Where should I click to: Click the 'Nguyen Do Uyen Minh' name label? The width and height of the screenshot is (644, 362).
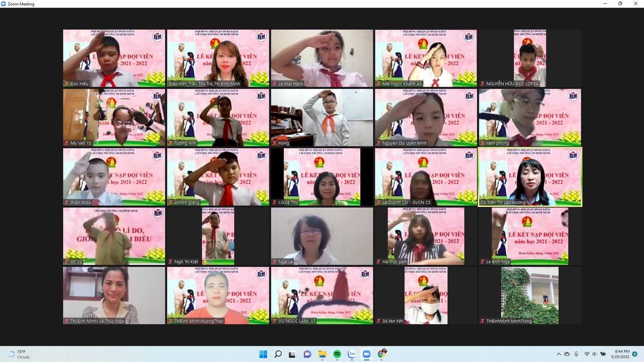coord(404,143)
